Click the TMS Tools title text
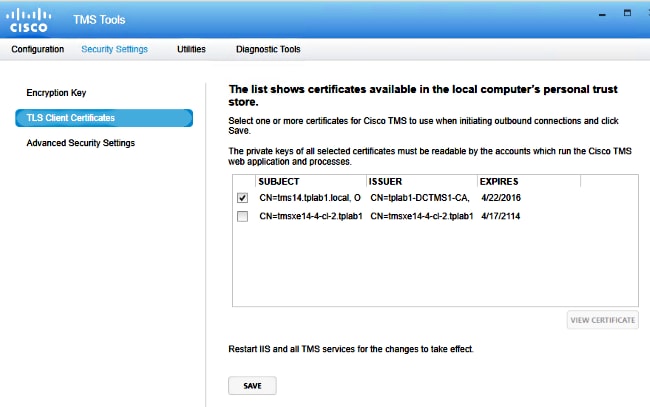The width and height of the screenshot is (650, 407). (99, 19)
